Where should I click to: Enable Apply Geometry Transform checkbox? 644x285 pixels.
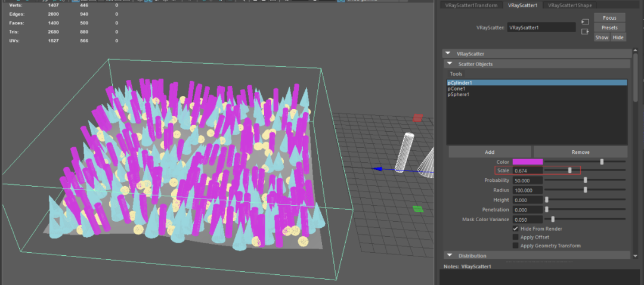click(x=516, y=246)
